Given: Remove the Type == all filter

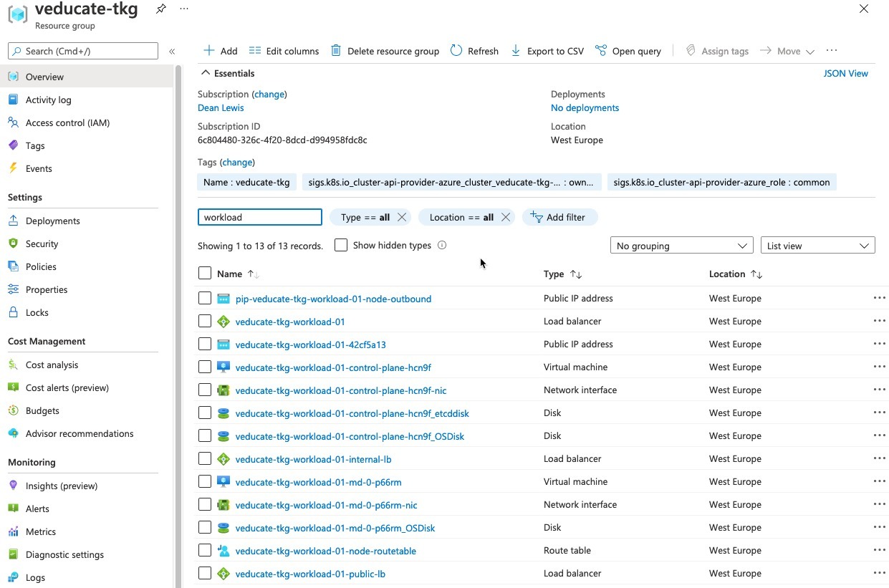Looking at the screenshot, I should click(402, 217).
